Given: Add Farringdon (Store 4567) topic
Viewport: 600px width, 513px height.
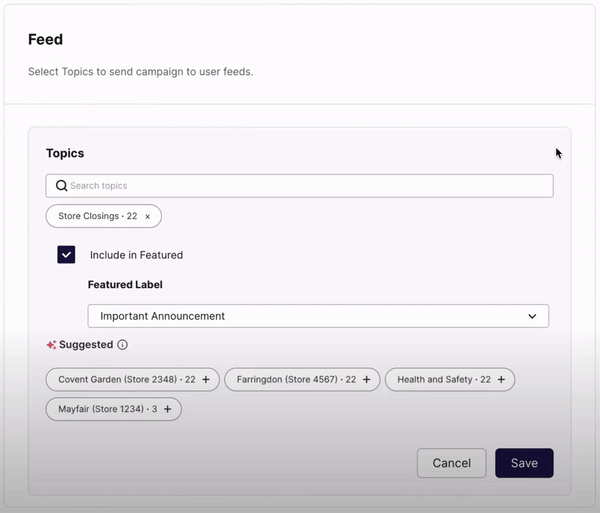Looking at the screenshot, I should (366, 379).
